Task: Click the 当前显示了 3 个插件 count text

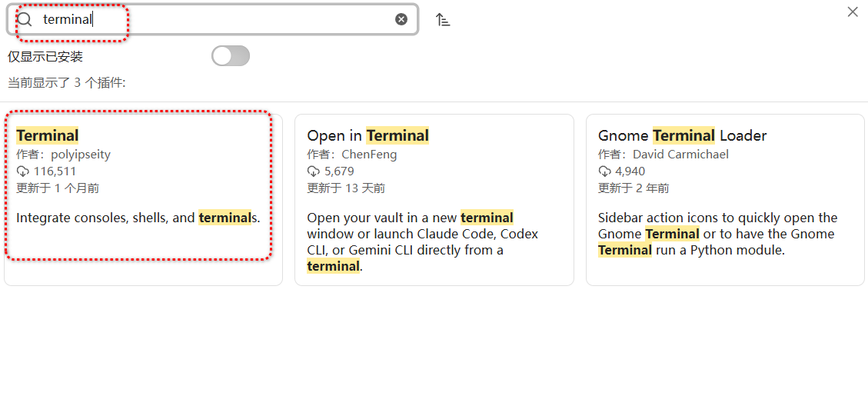Action: click(x=67, y=83)
